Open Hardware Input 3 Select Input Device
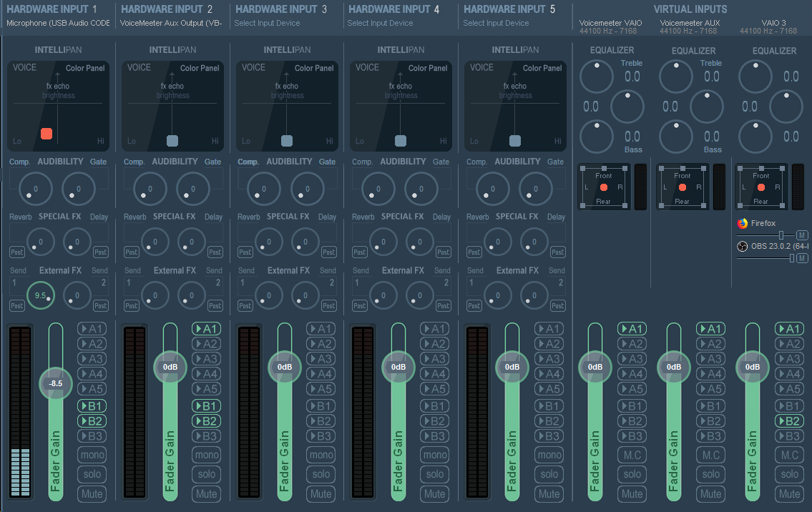Viewport: 812px width, 512px height. coord(268,24)
